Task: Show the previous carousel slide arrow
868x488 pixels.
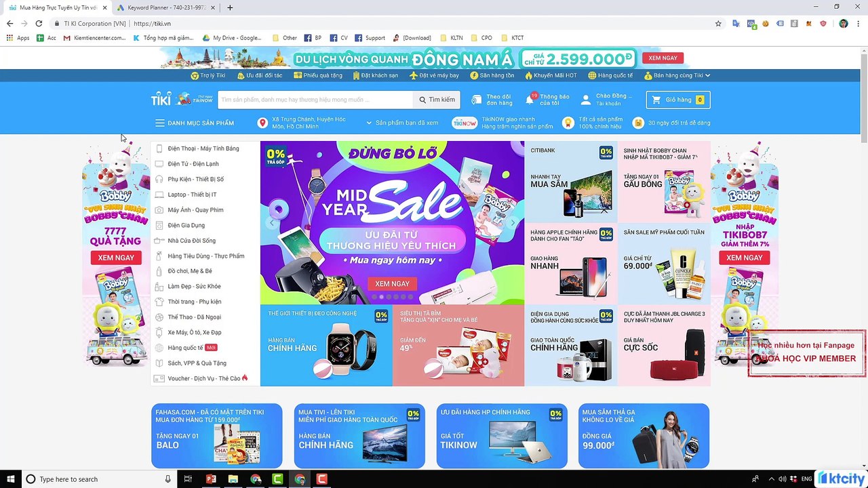Action: tap(272, 222)
